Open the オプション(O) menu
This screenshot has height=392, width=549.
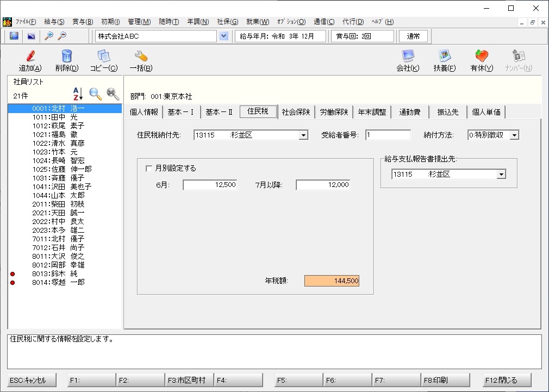(x=291, y=22)
